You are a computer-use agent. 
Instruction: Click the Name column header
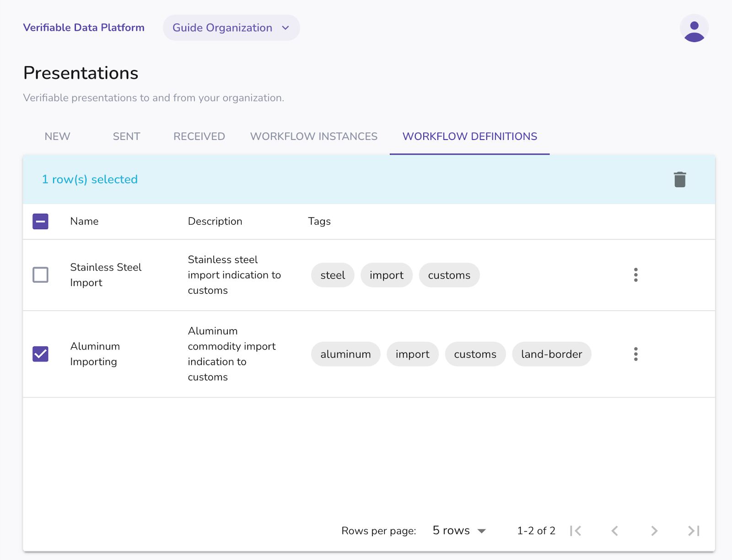point(84,221)
